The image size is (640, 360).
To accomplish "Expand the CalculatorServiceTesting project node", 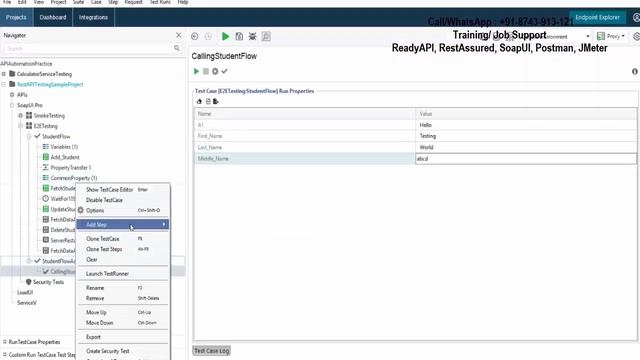I will 4,74.
